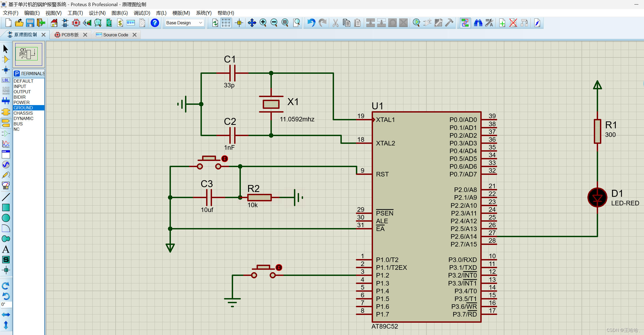Select the Component Mode tool
The height and width of the screenshot is (335, 644).
click(x=6, y=59)
